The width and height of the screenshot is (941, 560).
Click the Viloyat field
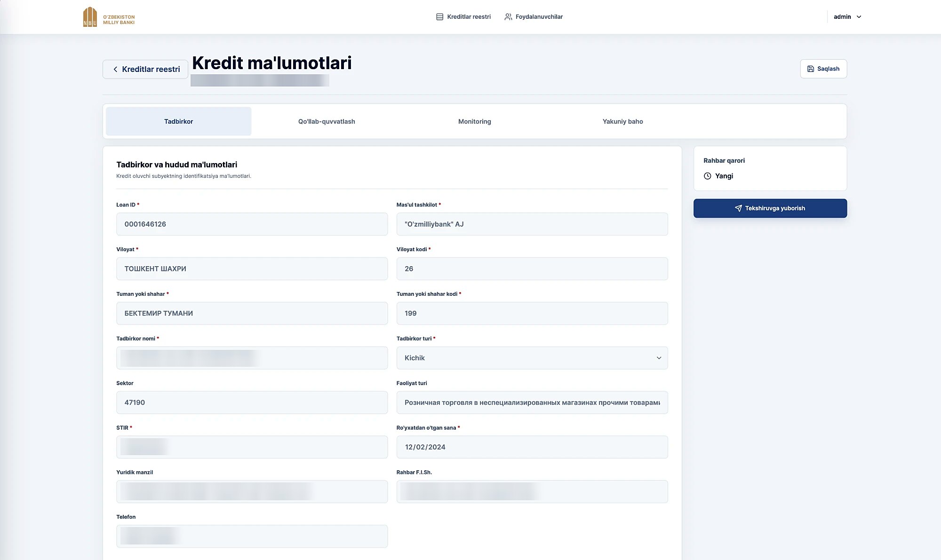pos(252,268)
